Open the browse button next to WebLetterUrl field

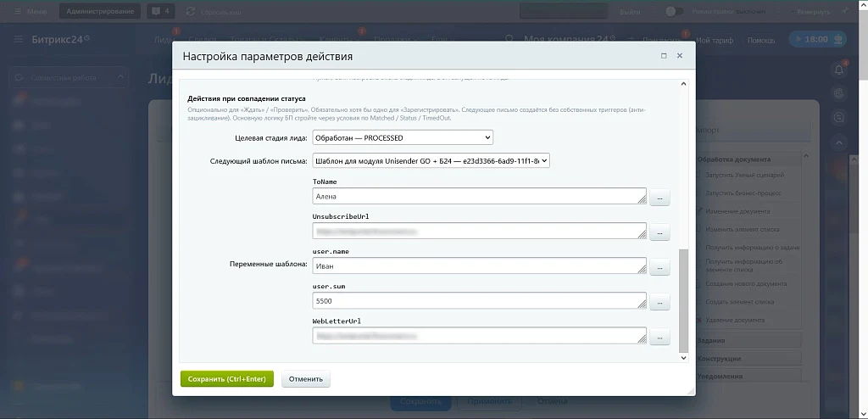coord(659,337)
